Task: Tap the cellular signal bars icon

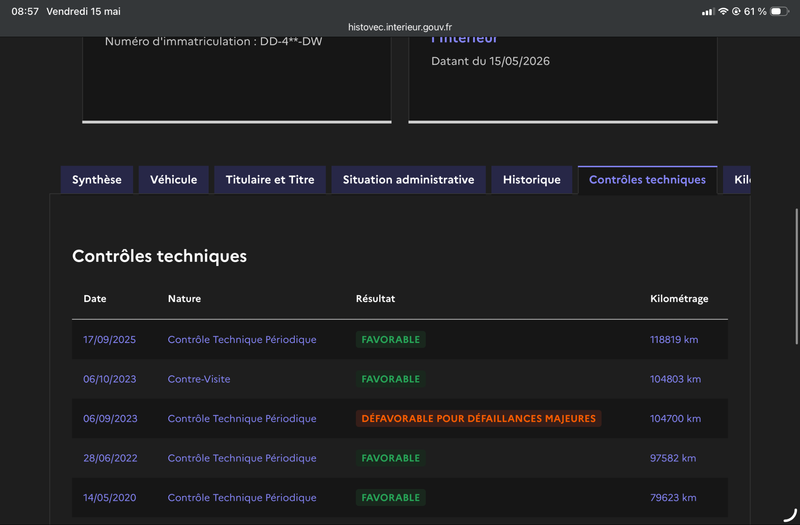Action: [x=708, y=12]
